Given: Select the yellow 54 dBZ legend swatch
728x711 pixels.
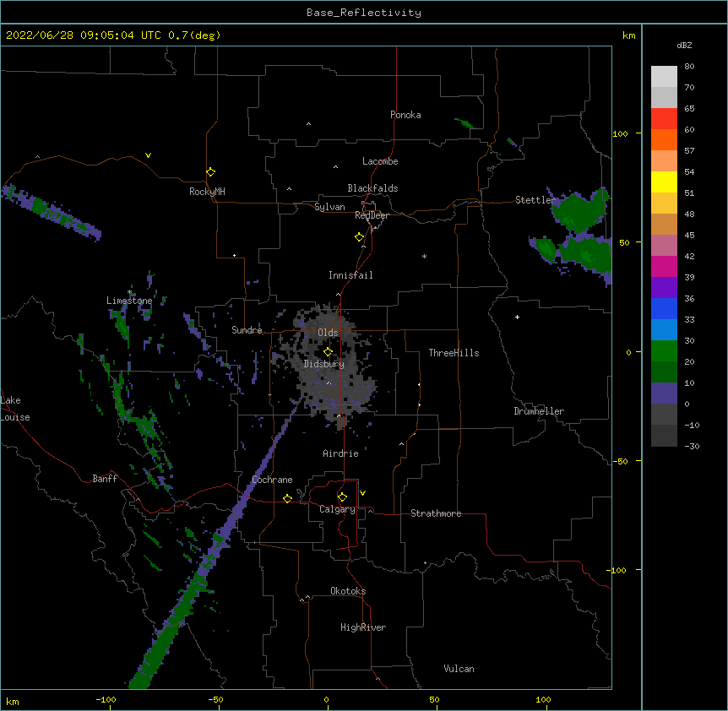Looking at the screenshot, I should click(664, 182).
